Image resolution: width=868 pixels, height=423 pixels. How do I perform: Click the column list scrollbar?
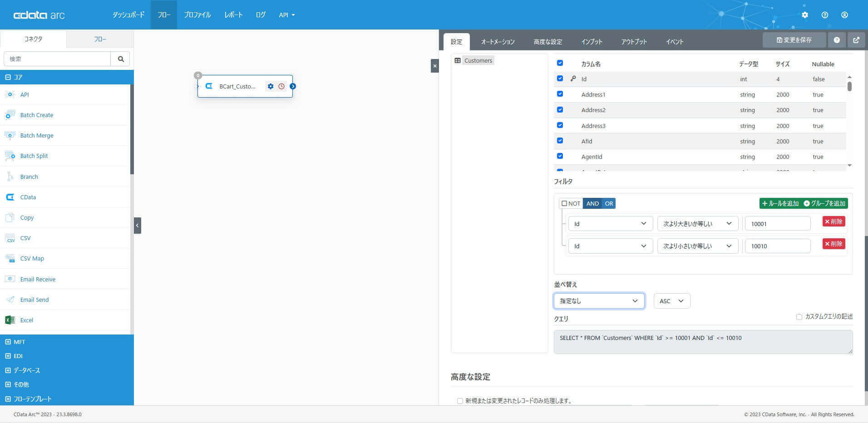pos(849,86)
